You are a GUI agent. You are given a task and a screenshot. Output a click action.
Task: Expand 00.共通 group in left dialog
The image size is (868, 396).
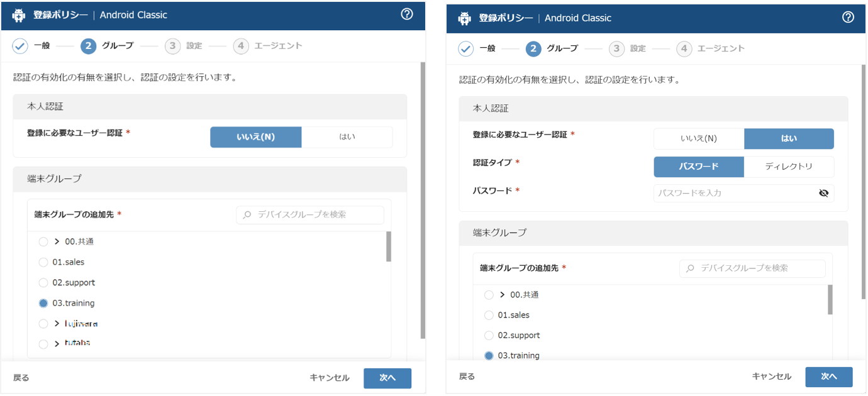point(57,241)
